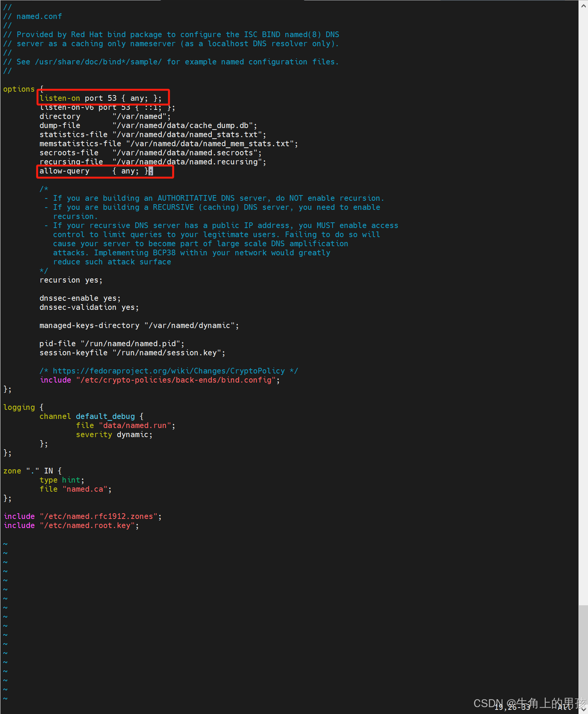
Task: Click the scrollbar down arrow
Action: (583, 709)
